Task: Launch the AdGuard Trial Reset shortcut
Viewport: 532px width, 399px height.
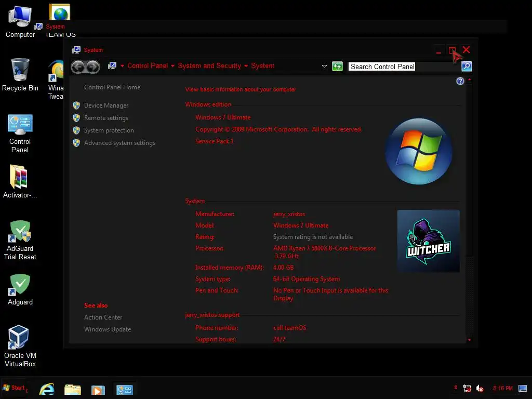Action: pyautogui.click(x=20, y=240)
